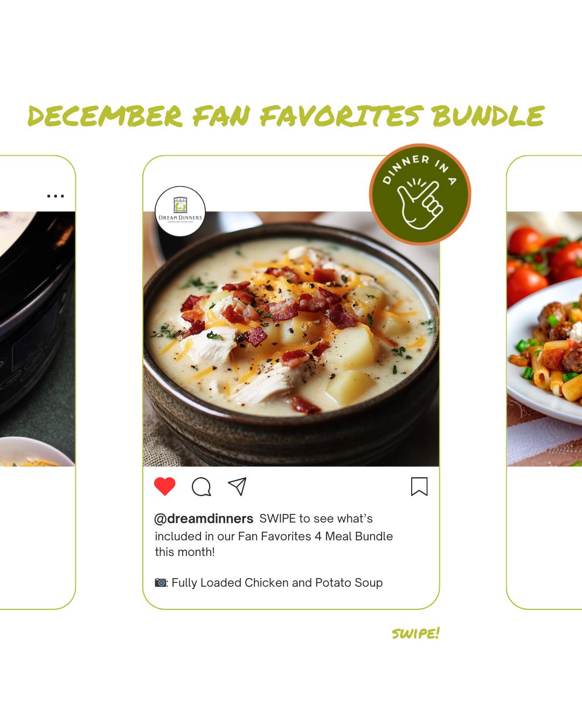This screenshot has height=728, width=582.
Task: Share post using the paper plane icon
Action: 237,486
